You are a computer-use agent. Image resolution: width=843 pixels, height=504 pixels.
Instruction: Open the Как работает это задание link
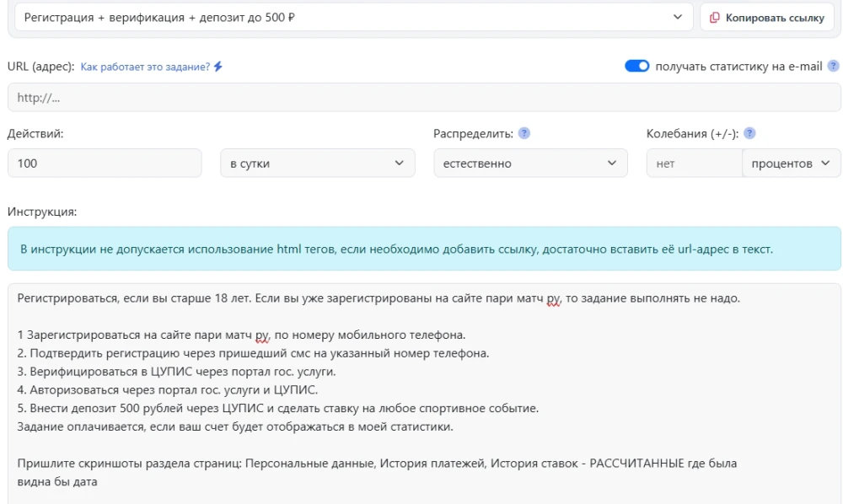146,65
